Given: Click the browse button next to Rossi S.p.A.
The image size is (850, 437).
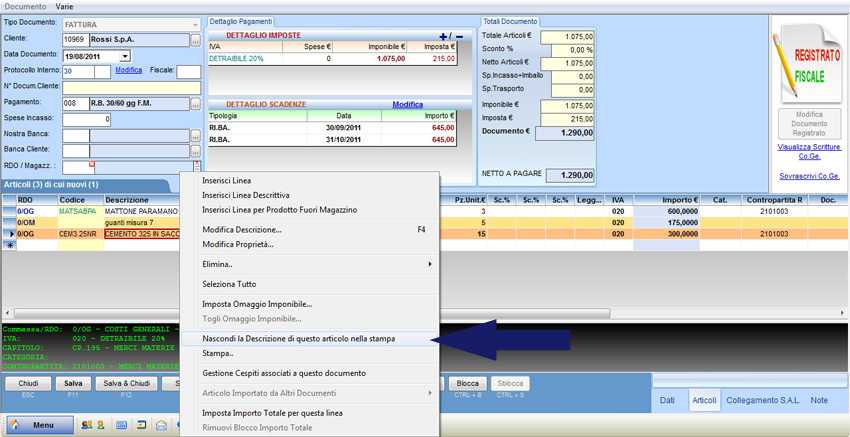Looking at the screenshot, I should [x=195, y=40].
